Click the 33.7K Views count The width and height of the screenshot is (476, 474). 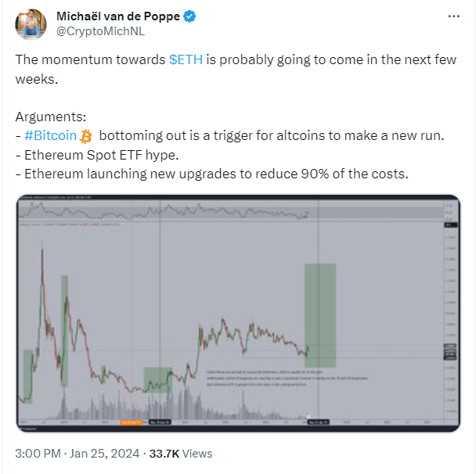(x=181, y=454)
